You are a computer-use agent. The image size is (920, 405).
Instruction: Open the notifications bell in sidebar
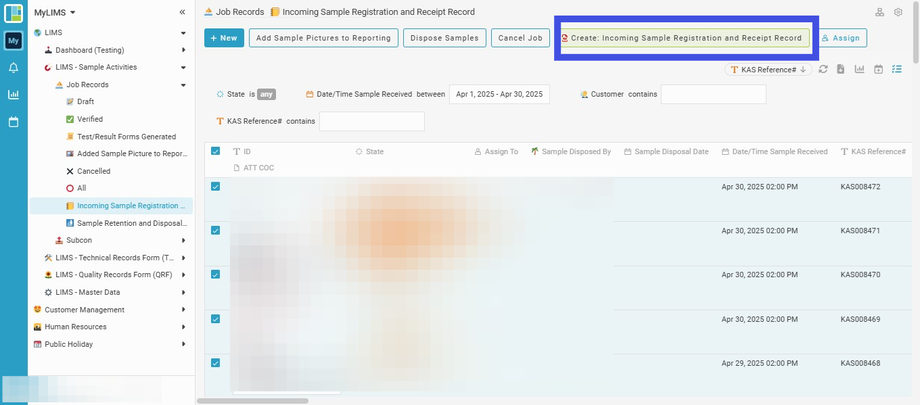click(13, 68)
